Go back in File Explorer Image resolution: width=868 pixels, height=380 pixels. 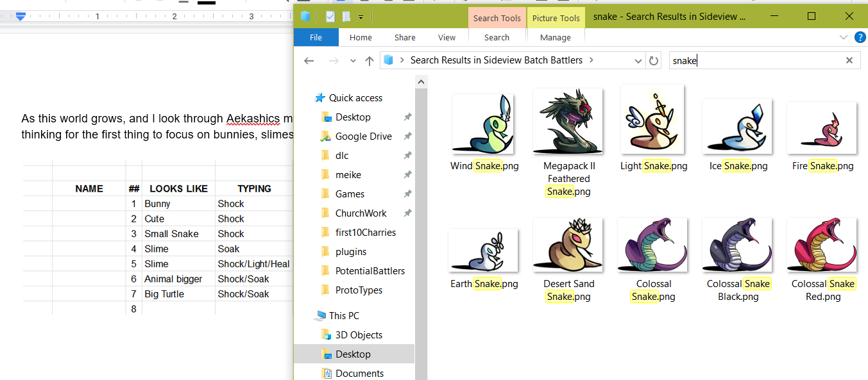point(309,61)
